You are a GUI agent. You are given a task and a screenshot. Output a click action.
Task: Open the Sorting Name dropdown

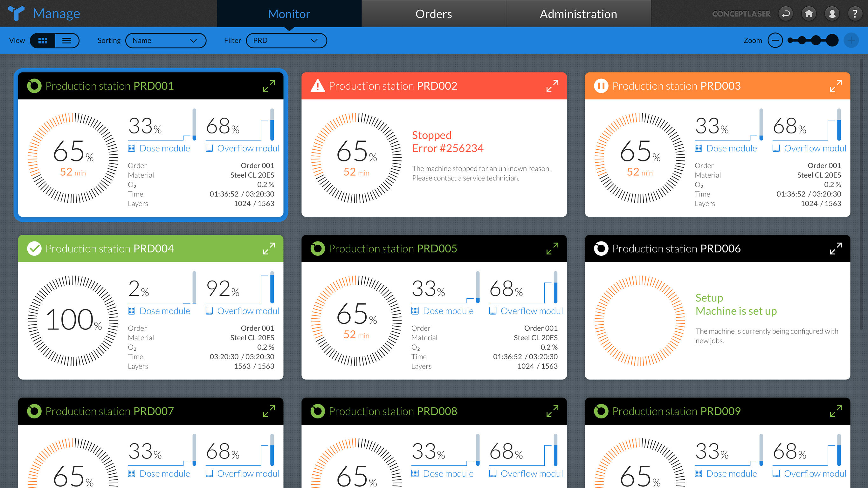point(165,40)
